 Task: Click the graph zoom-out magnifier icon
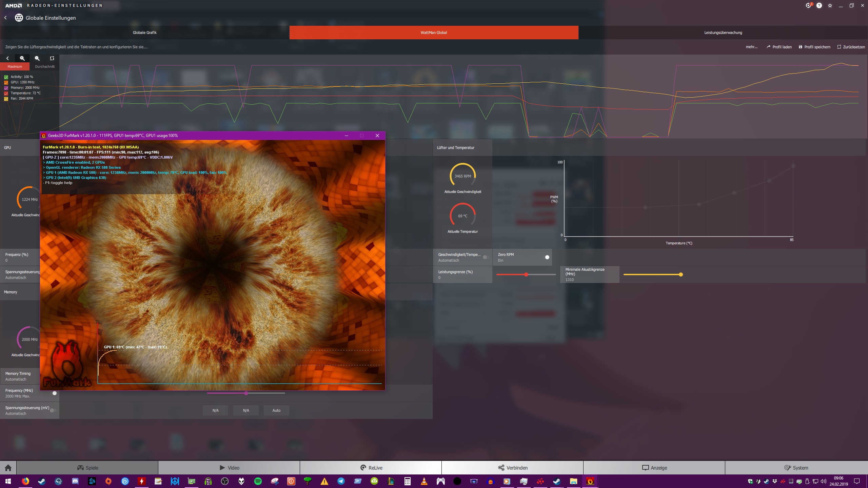click(x=37, y=58)
